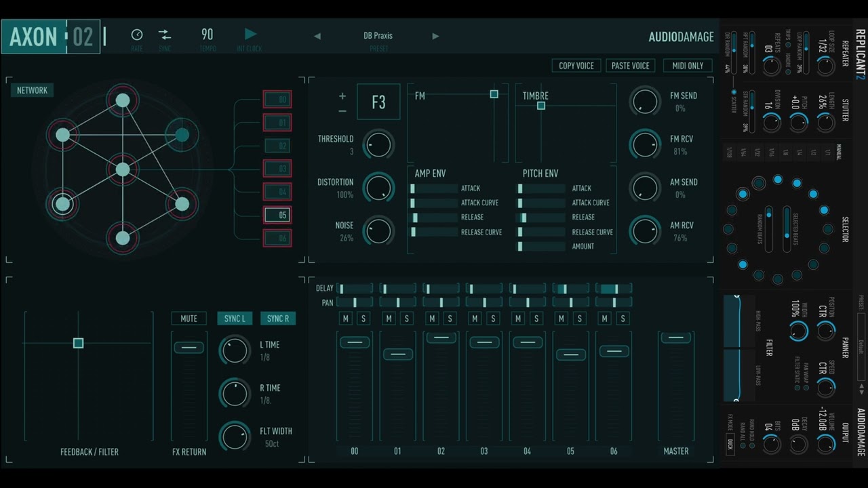Select the upper-right network node
The height and width of the screenshot is (488, 868).
point(182,135)
